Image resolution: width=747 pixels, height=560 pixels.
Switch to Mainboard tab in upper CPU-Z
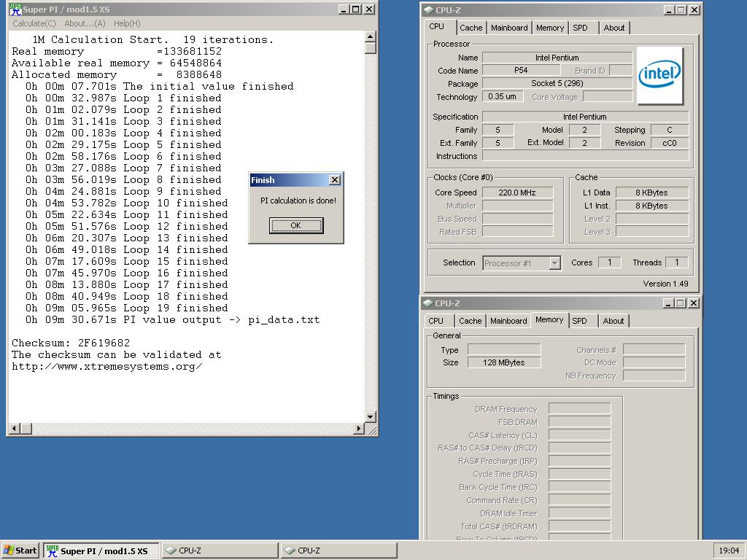509,28
